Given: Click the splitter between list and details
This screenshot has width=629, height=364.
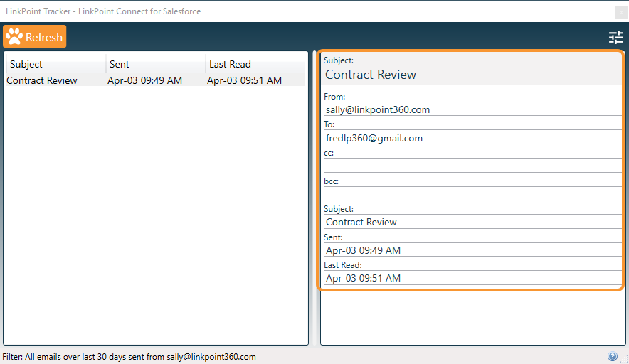Looking at the screenshot, I should coord(314,199).
